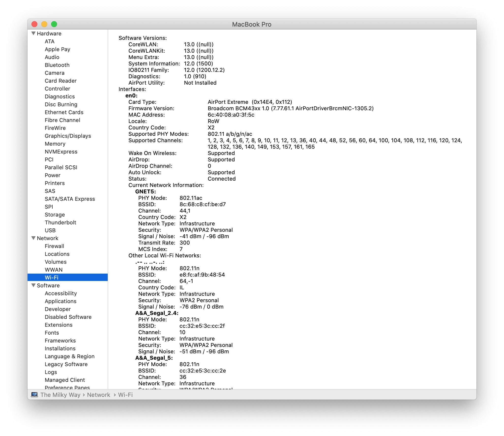The height and width of the screenshot is (436, 504).
Task: Select Thunderbolt in the sidebar
Action: [60, 222]
